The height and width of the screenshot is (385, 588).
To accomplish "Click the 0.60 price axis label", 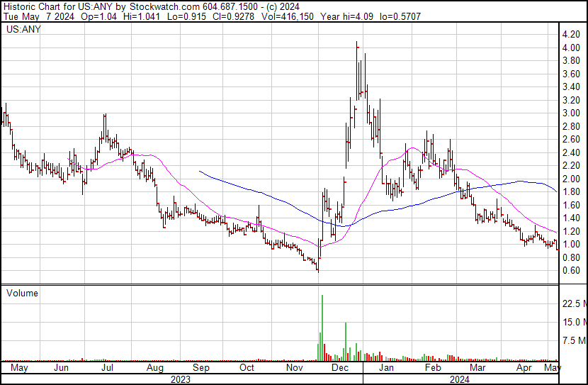I will pos(571,271).
